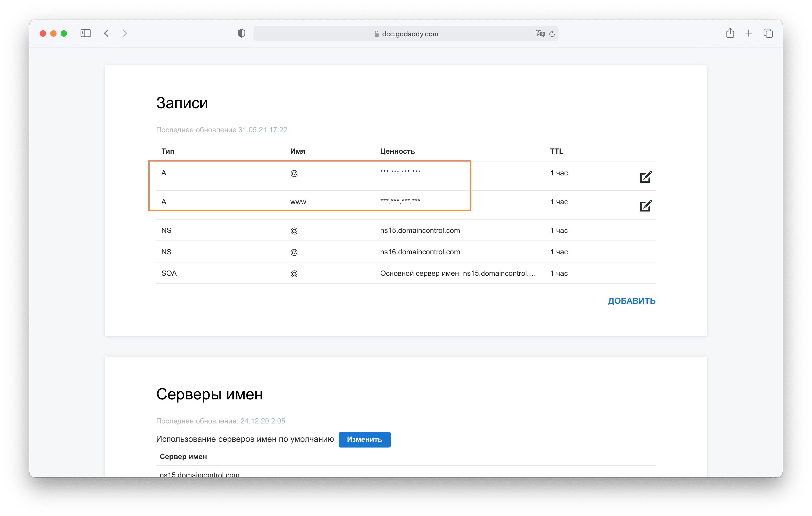This screenshot has height=516, width=812.
Task: Click the masked IP value of www record
Action: click(x=400, y=201)
